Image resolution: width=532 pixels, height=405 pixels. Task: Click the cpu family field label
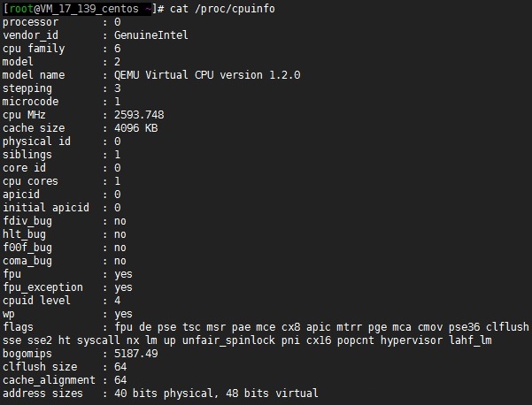pos(35,49)
